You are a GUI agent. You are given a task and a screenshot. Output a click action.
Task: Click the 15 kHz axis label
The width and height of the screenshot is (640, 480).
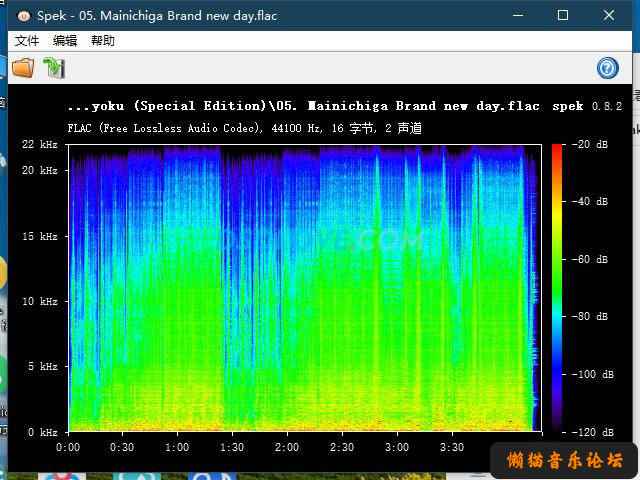pos(40,236)
